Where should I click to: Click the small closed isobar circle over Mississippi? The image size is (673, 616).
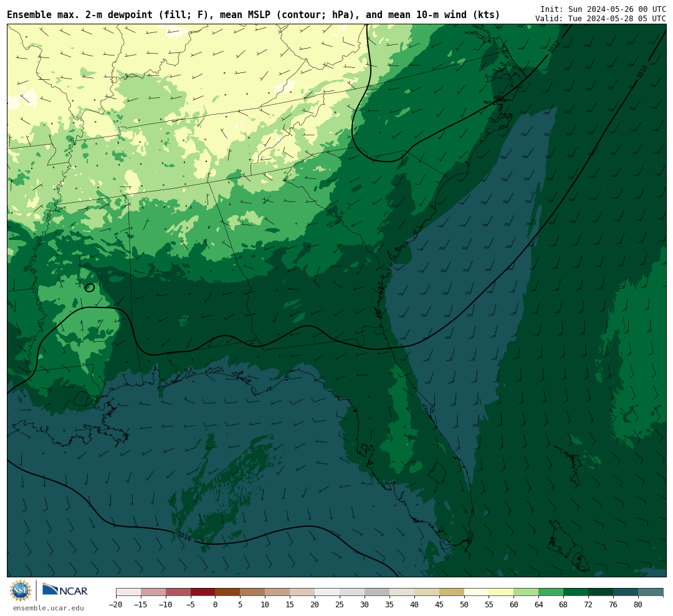point(90,288)
